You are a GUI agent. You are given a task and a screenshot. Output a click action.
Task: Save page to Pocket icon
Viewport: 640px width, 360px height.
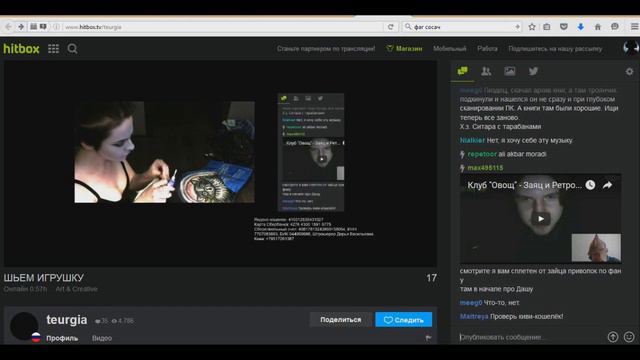click(564, 27)
